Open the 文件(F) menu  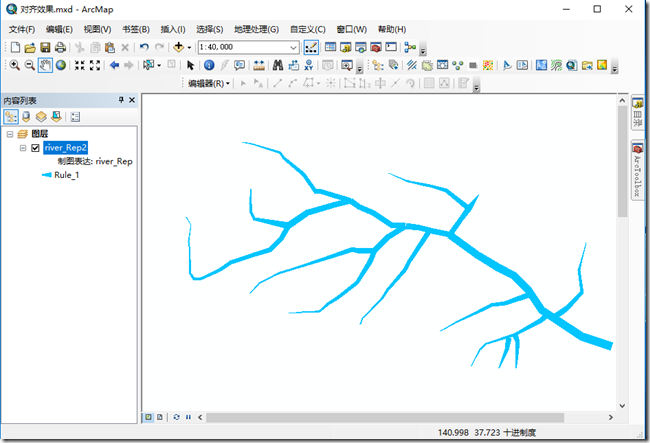21,29
